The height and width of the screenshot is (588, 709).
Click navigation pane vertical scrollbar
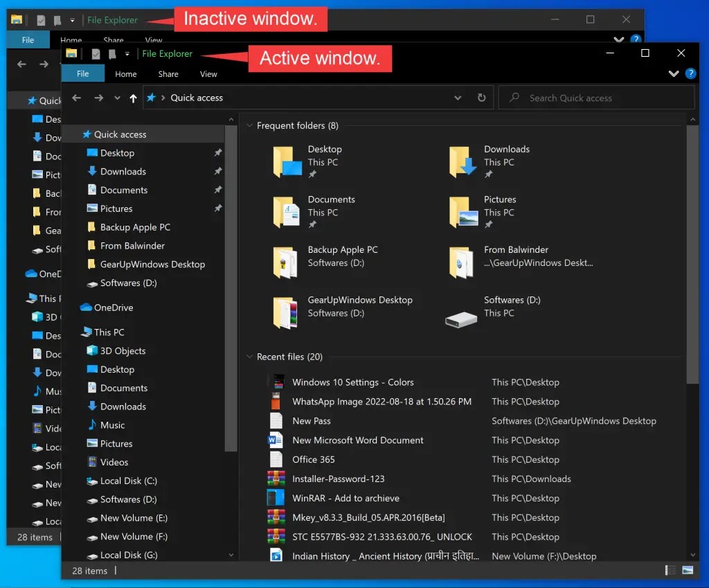click(x=231, y=287)
